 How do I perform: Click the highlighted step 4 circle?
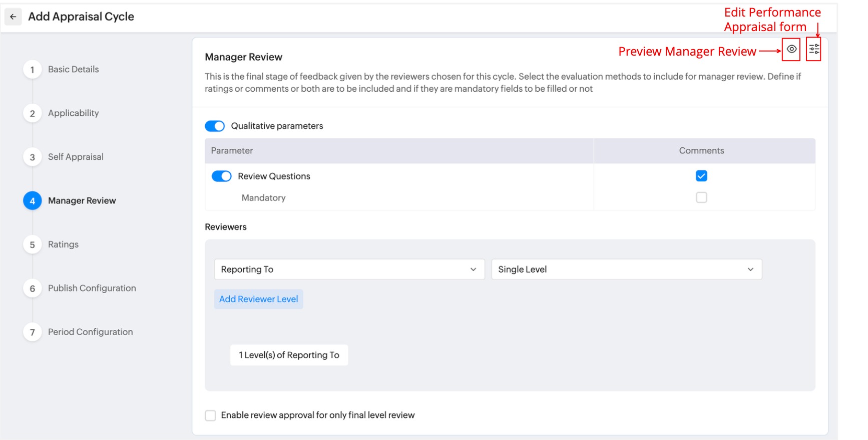(33, 201)
